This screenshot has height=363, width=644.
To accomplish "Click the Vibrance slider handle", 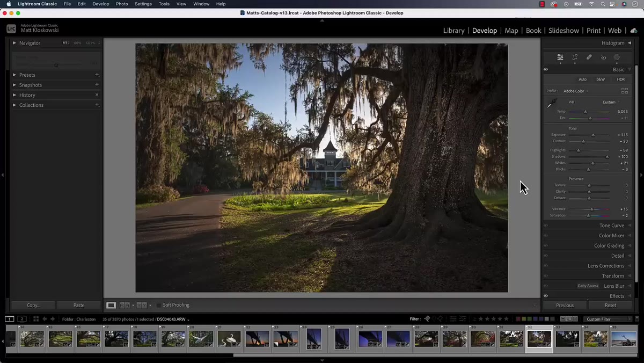I will pyautogui.click(x=592, y=209).
